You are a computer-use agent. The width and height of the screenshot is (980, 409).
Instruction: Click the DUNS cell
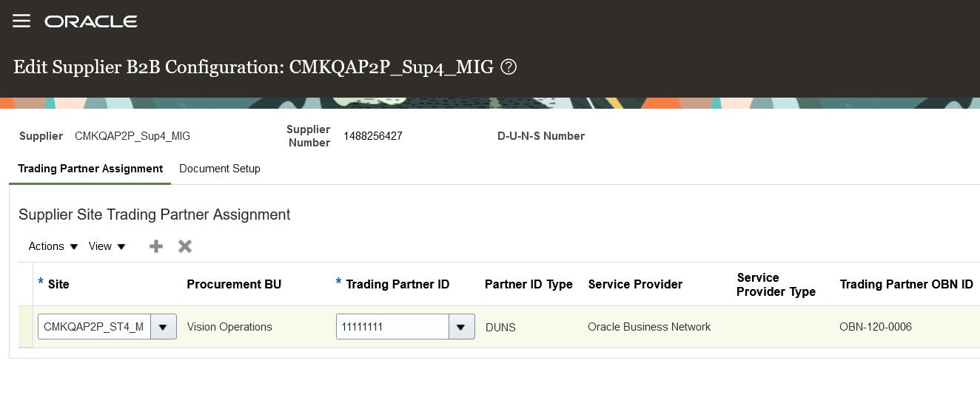pyautogui.click(x=500, y=327)
